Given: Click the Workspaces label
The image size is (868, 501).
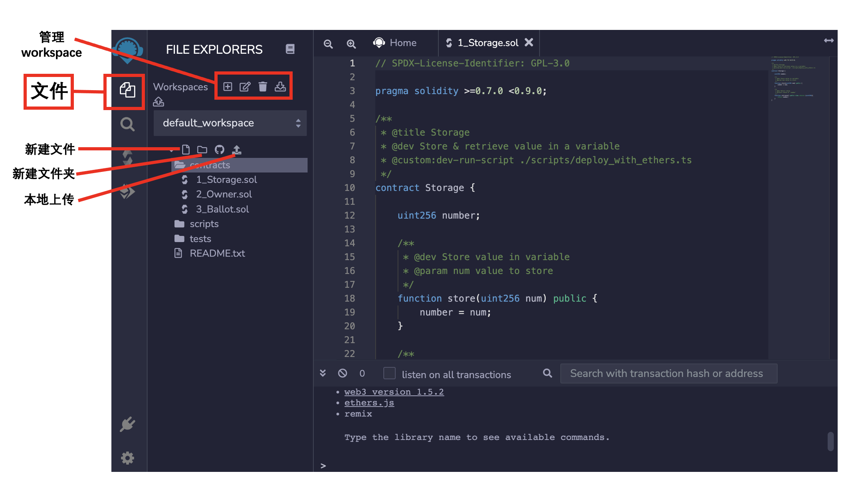Looking at the screenshot, I should pos(180,87).
